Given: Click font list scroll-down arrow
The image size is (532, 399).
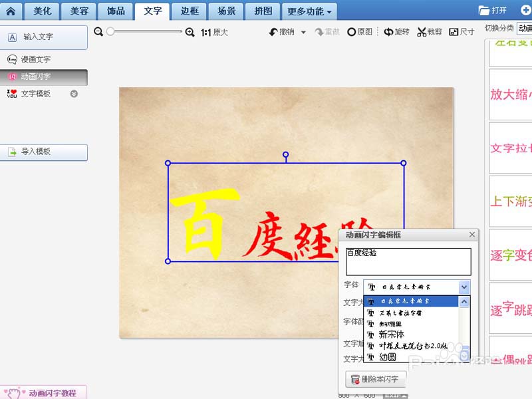Looking at the screenshot, I should pyautogui.click(x=464, y=356).
